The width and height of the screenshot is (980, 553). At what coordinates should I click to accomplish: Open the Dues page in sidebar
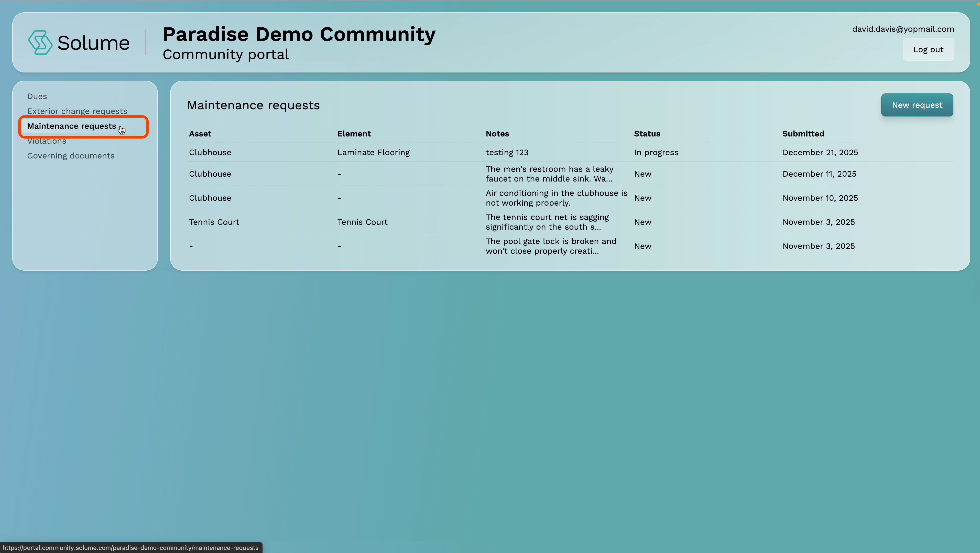point(37,96)
